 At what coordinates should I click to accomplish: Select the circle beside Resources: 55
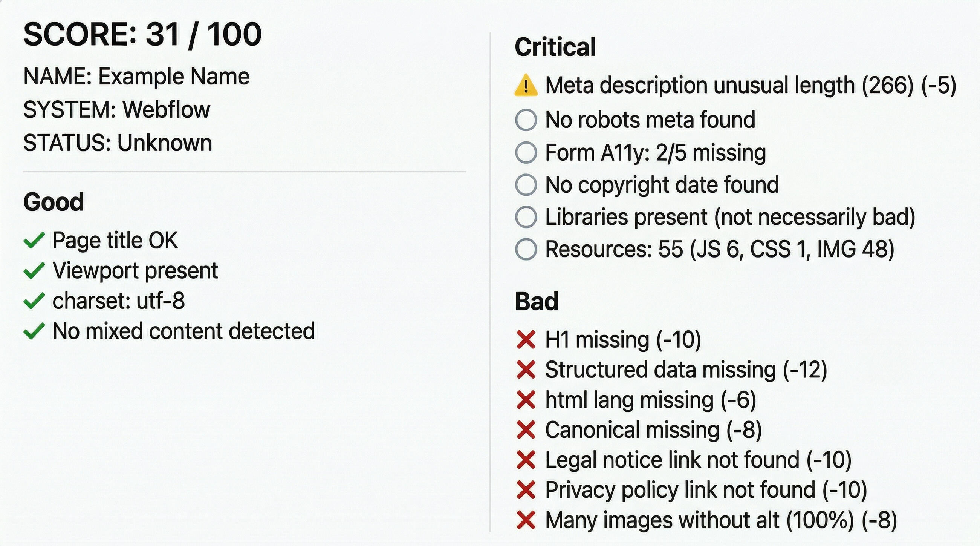tap(526, 249)
